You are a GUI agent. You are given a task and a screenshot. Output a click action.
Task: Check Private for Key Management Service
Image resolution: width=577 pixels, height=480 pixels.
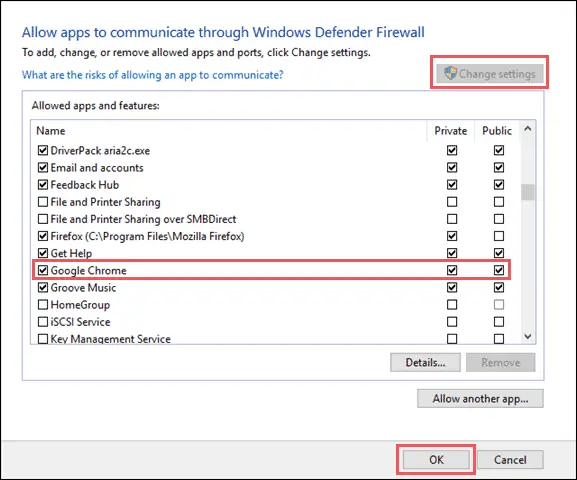pos(452,339)
